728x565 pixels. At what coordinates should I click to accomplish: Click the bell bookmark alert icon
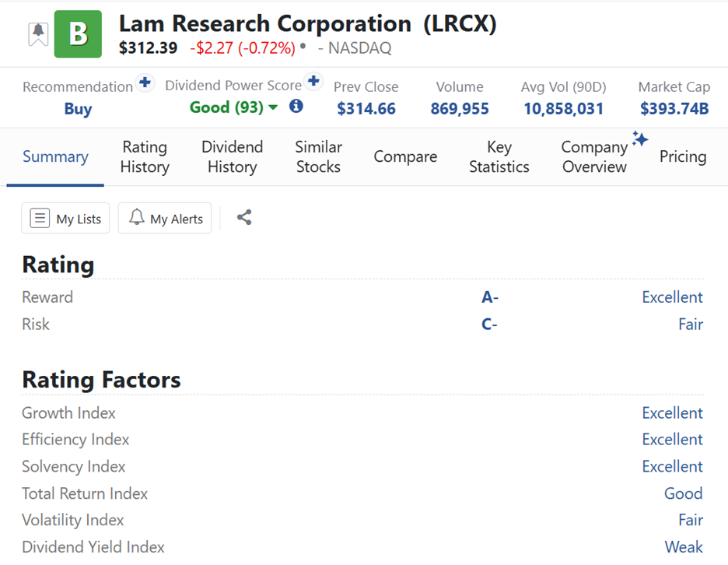click(x=38, y=34)
